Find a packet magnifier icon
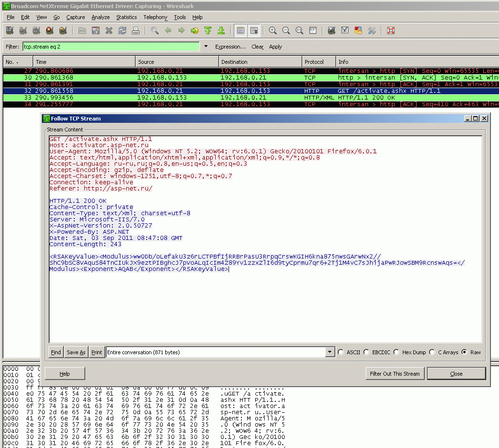Image resolution: width=499 pixels, height=448 pixels. point(155,30)
